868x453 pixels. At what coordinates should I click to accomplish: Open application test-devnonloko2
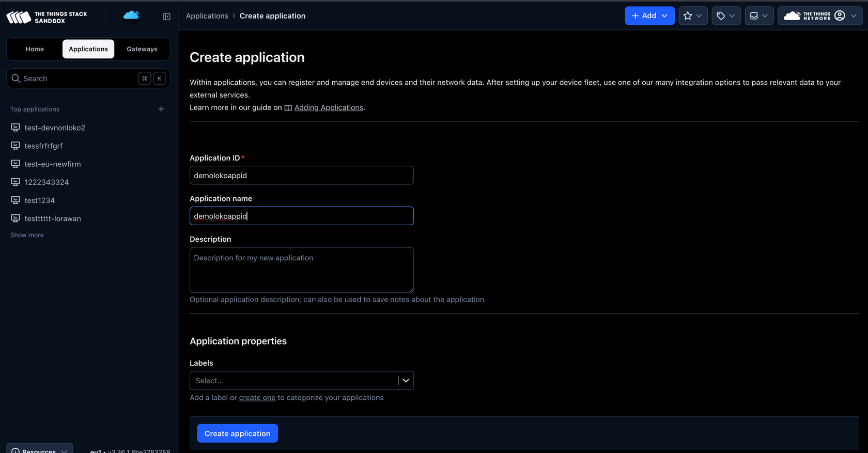[55, 128]
